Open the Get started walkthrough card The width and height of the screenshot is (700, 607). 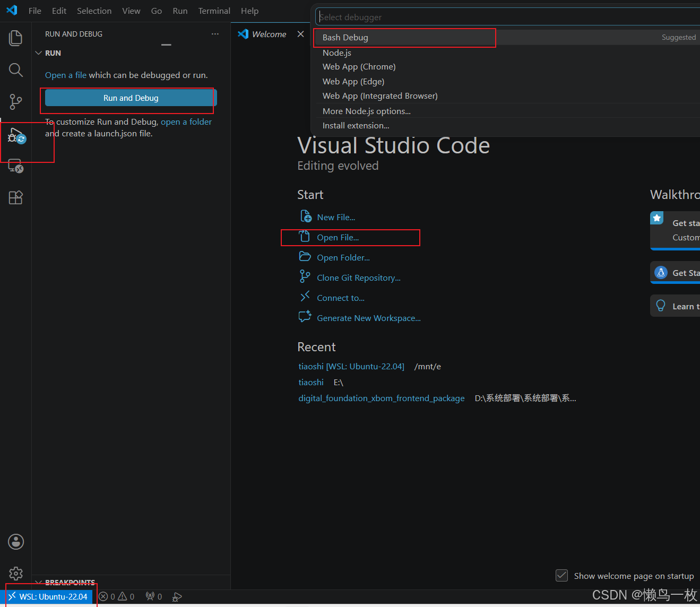pyautogui.click(x=675, y=230)
